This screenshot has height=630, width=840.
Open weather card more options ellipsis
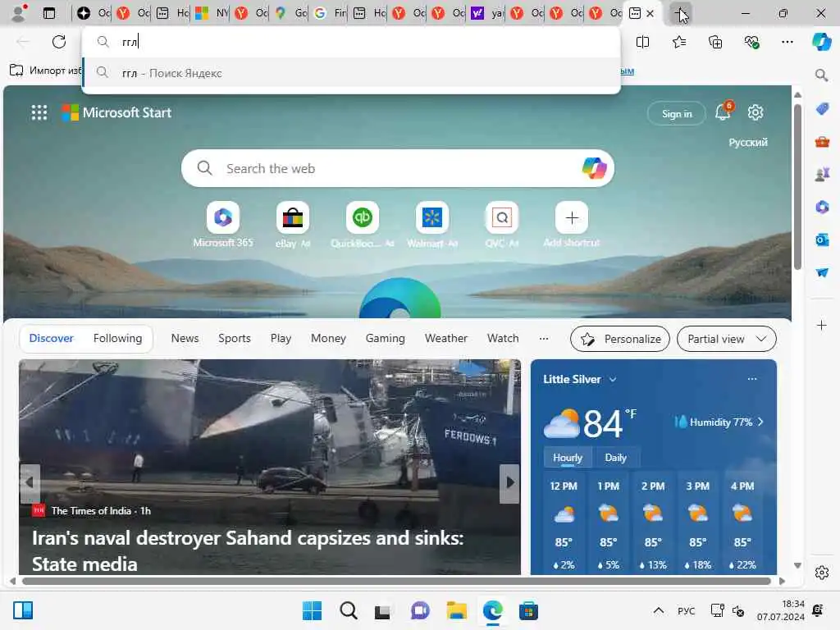coord(752,379)
